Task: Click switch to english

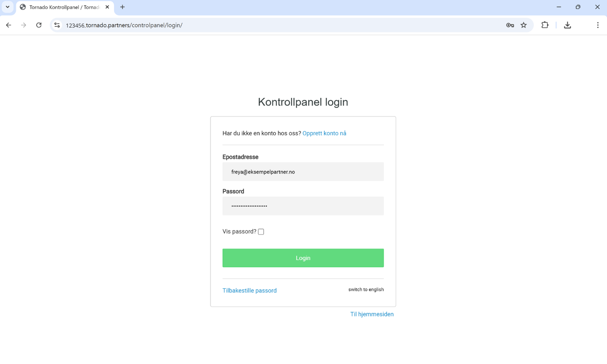Action: coord(366,290)
